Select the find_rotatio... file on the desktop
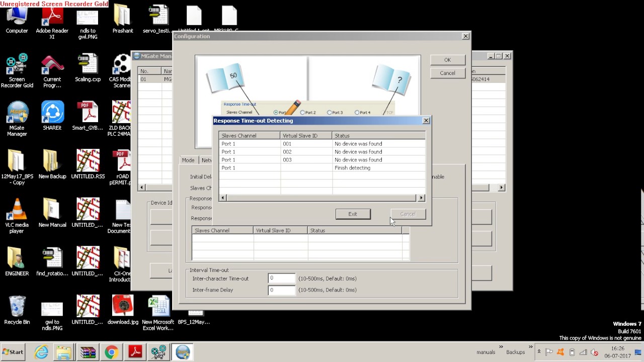Screen dimensions: 644x362 pos(52,261)
